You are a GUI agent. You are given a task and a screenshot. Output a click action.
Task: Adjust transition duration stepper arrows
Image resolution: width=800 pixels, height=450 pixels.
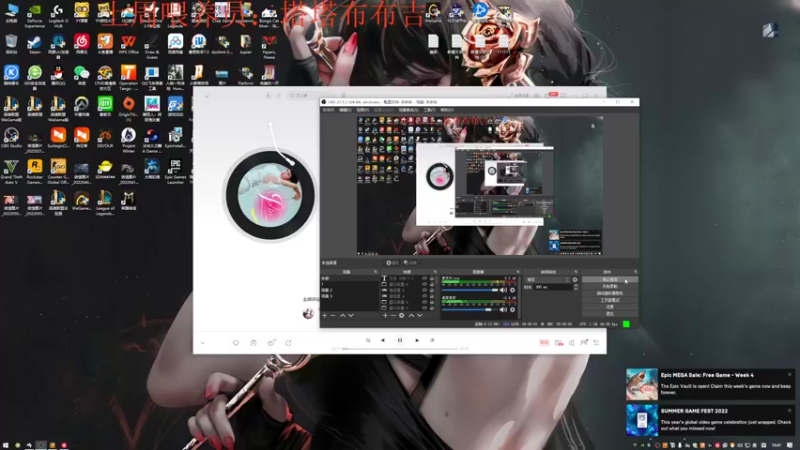[576, 287]
